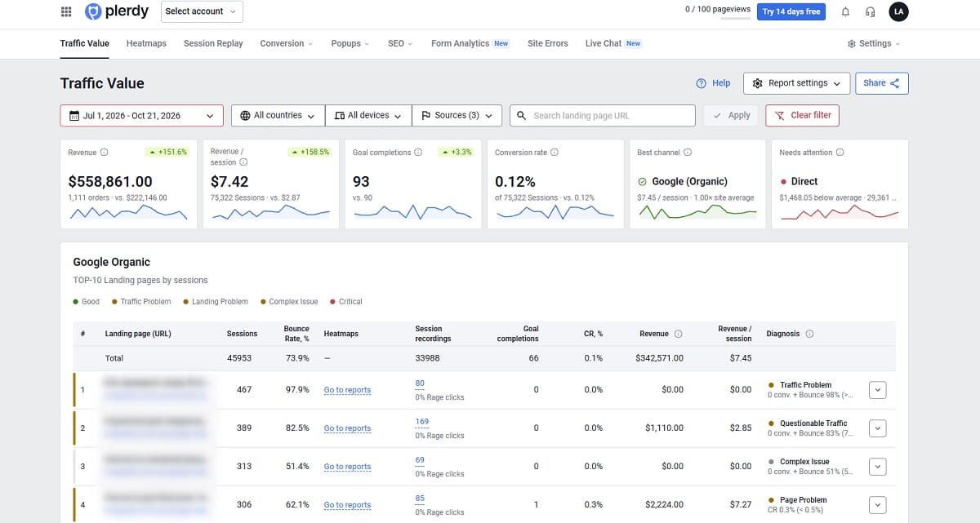The image size is (980, 523).
Task: Open the Site Errors tab
Action: tap(548, 44)
